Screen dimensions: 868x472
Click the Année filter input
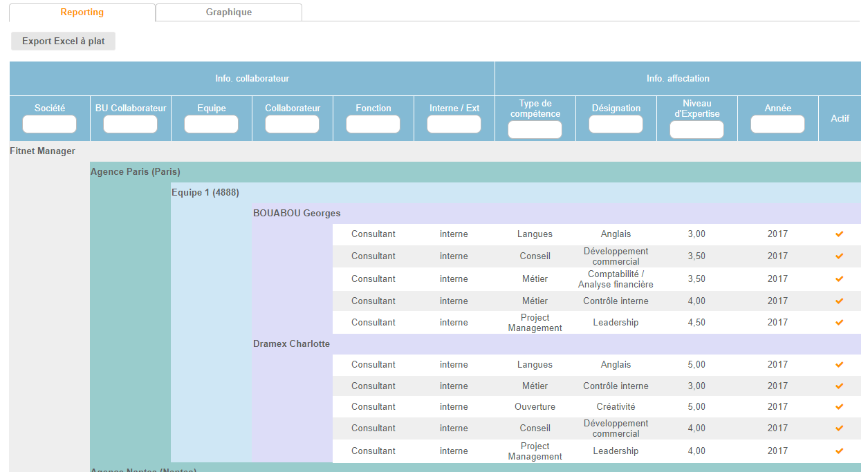point(777,124)
